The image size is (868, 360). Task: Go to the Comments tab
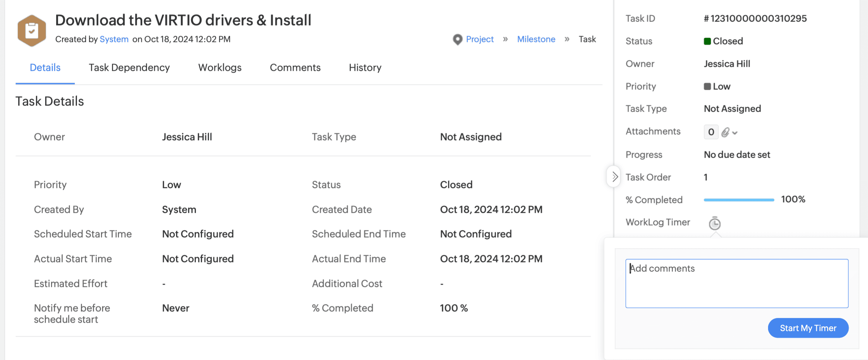[295, 68]
